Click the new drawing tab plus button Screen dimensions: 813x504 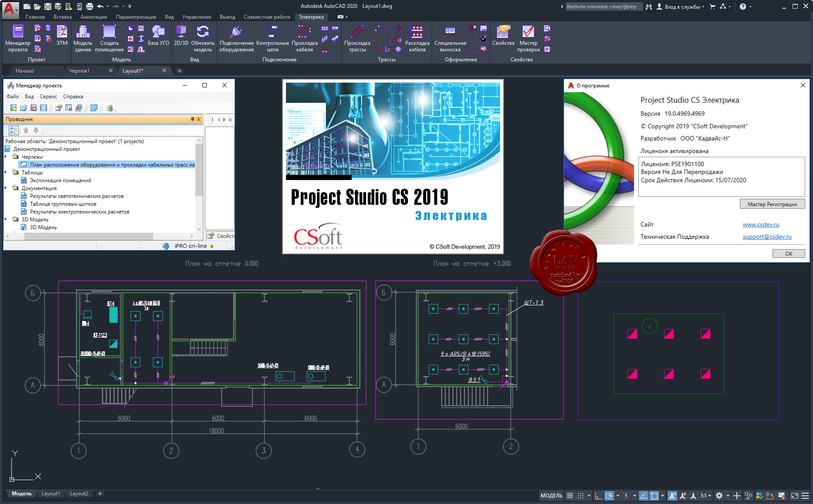coord(179,70)
